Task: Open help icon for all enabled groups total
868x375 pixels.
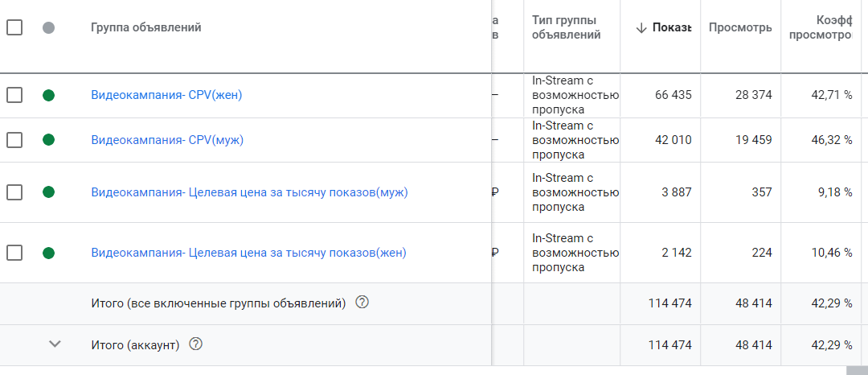Action: tap(362, 303)
